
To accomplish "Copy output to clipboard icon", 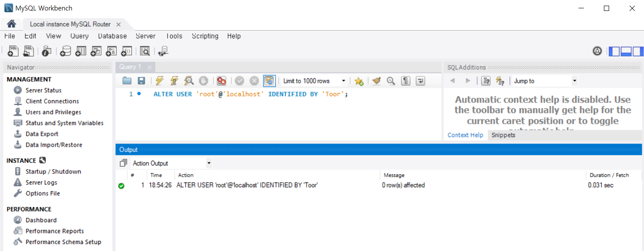I will point(123,163).
